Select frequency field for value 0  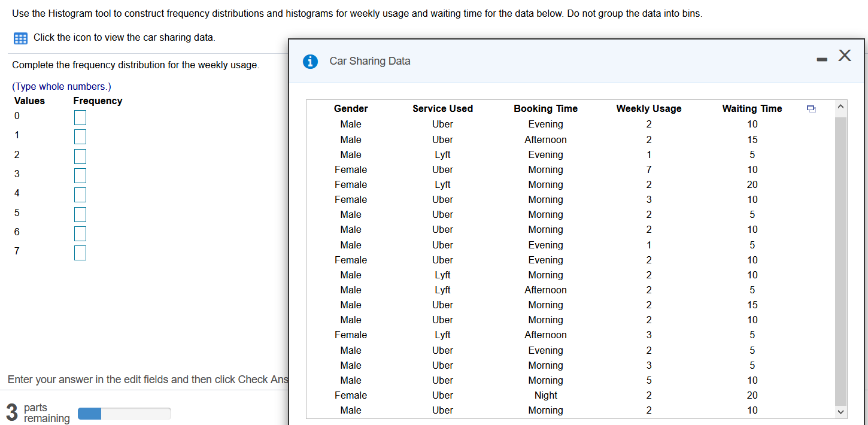80,117
